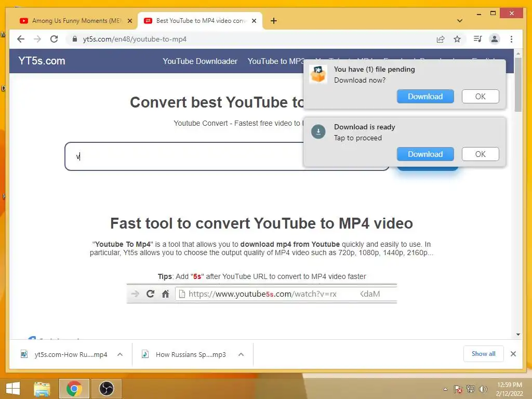
Task: Click the scrollbar up arrow
Action: (518, 54)
